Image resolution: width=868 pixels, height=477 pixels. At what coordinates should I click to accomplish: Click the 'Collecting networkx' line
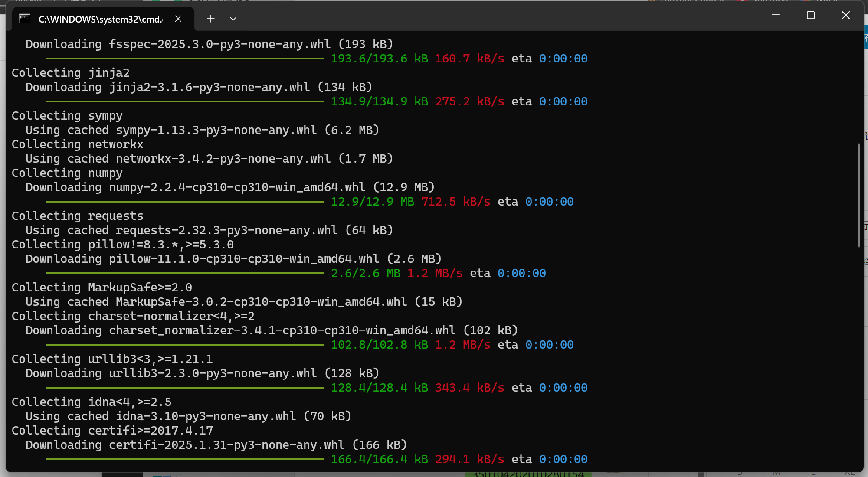point(78,144)
